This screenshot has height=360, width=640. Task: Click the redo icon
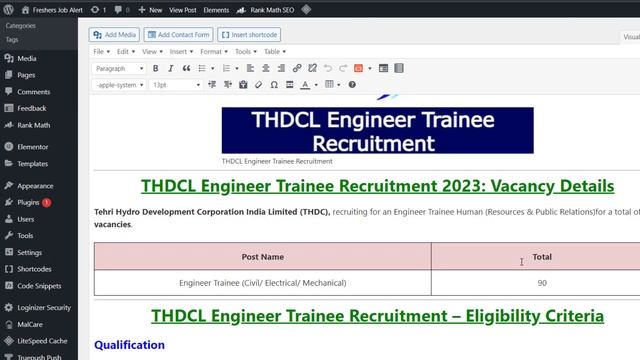(x=343, y=68)
